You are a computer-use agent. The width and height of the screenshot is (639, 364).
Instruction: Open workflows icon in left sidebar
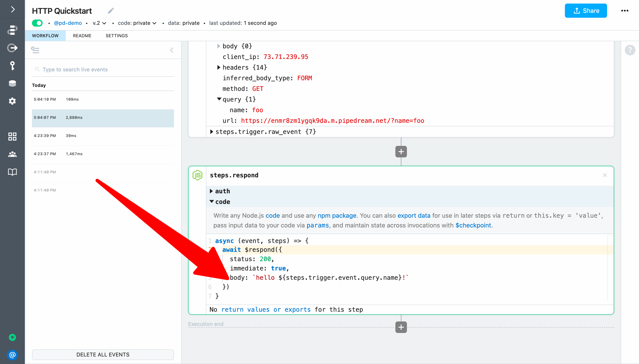12,30
